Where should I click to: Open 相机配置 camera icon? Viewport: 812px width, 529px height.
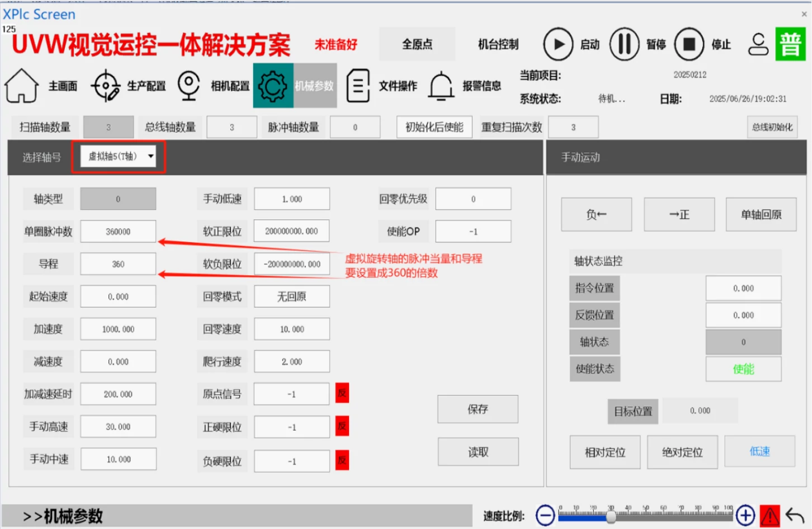189,86
